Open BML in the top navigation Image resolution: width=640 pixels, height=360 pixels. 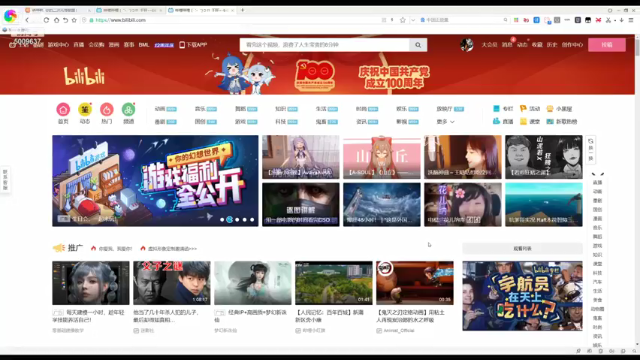point(144,45)
